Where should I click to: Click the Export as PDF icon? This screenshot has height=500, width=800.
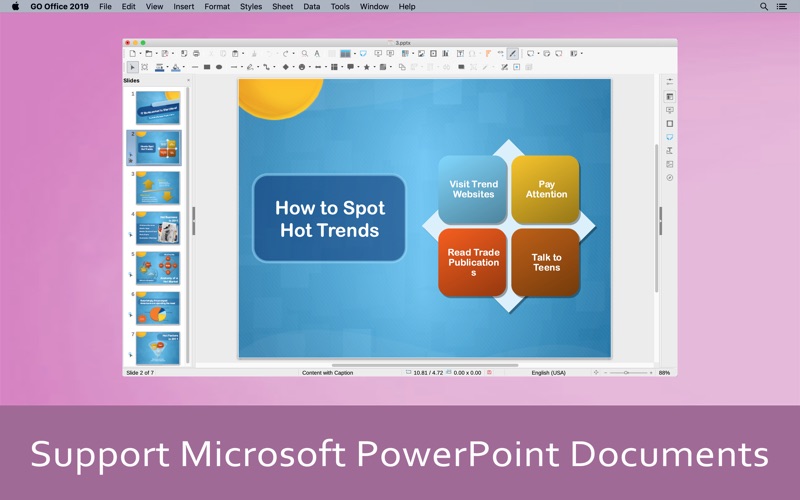click(x=184, y=53)
